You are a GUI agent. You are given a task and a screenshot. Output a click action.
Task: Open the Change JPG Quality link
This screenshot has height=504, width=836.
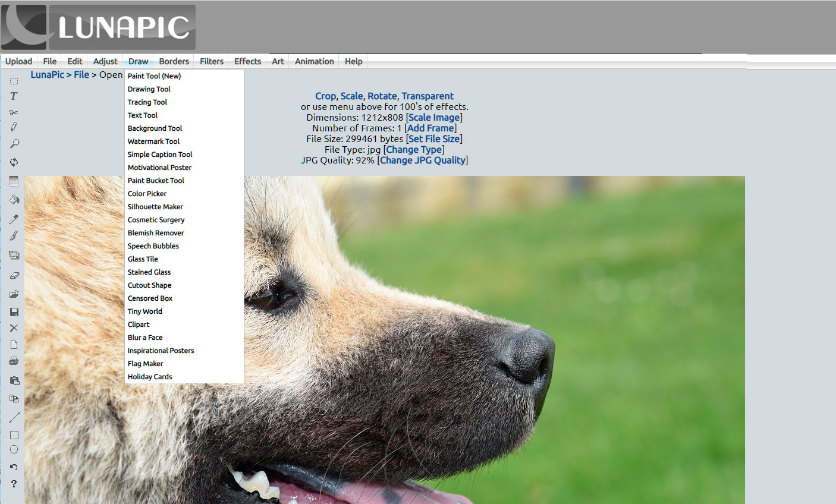coord(422,160)
